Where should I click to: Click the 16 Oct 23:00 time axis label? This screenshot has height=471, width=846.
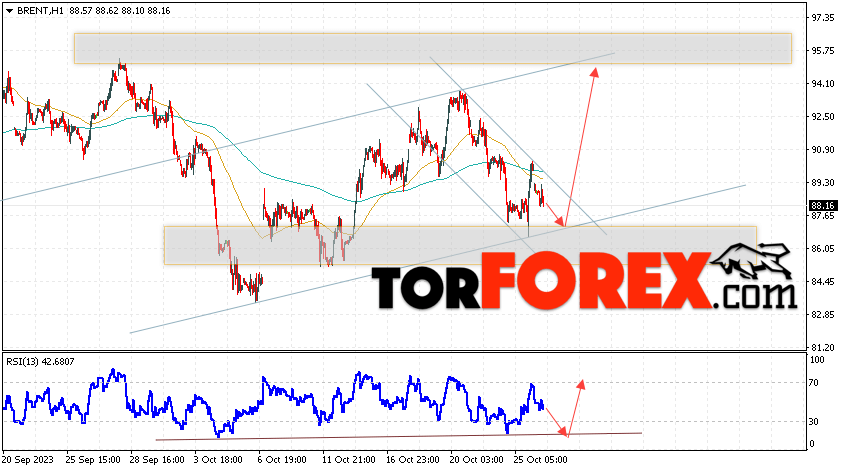413,460
